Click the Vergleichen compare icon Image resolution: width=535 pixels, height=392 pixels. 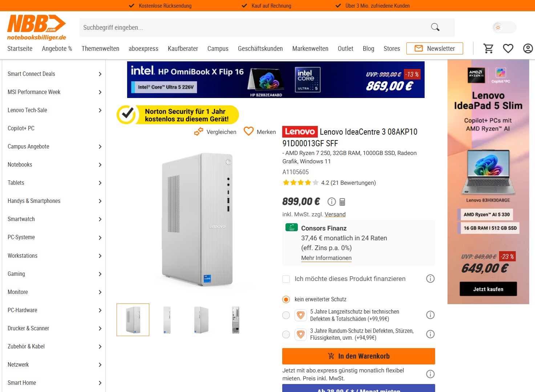coord(199,132)
